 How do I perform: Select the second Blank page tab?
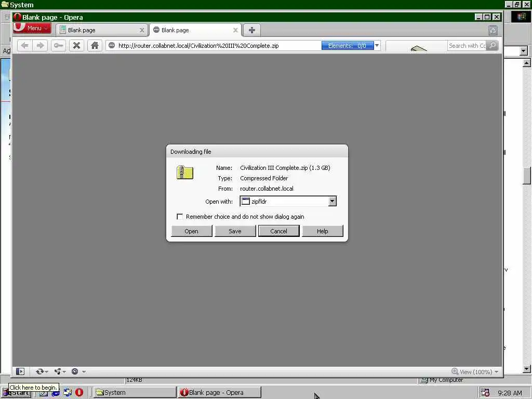[x=195, y=30]
